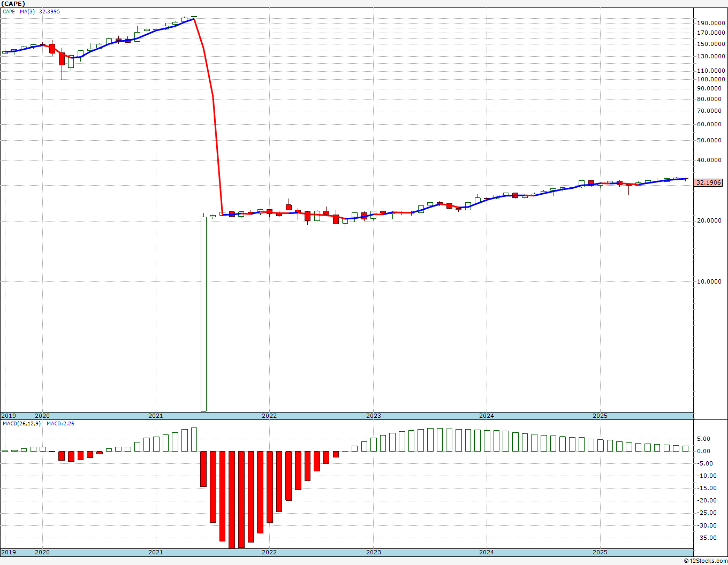Click the deepest red MACD histogram bar
This screenshot has width=728, height=565.
(x=232, y=500)
